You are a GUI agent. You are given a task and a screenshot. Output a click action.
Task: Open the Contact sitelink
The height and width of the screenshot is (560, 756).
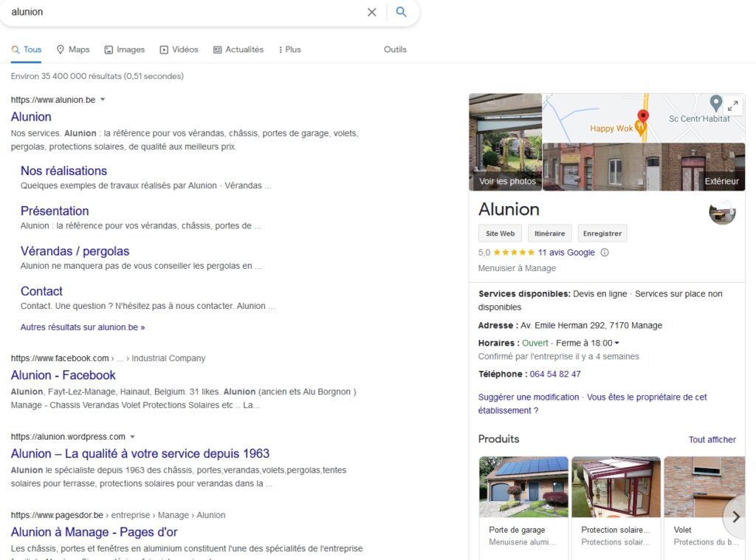pos(41,291)
